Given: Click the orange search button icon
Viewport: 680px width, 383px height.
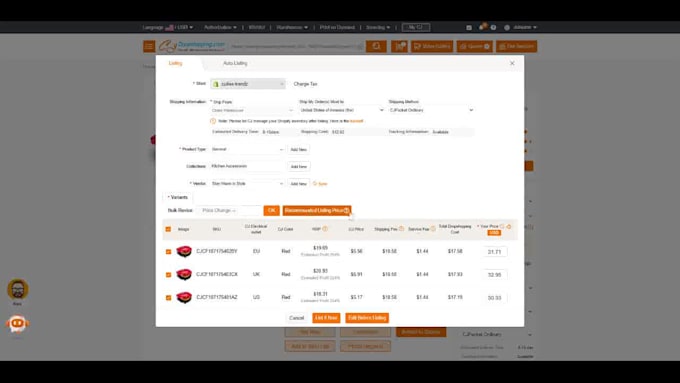Looking at the screenshot, I should point(376,46).
